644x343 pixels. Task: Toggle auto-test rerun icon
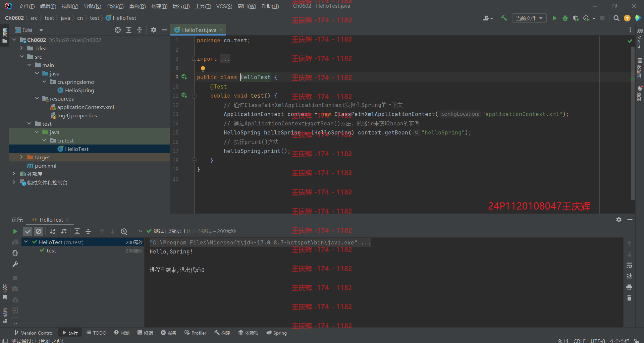pos(15,253)
